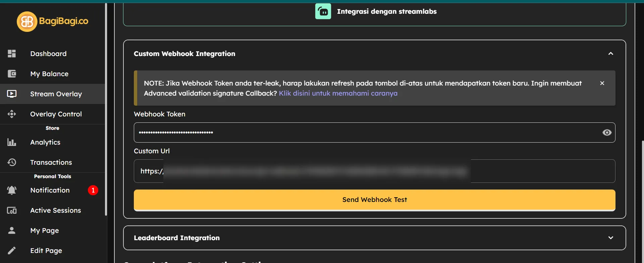Dismiss the webhook token NOTE banner
This screenshot has width=644, height=263.
point(602,83)
